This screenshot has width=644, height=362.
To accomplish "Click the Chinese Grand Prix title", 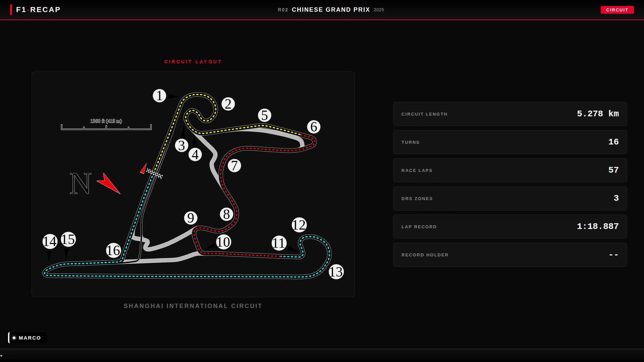I will [331, 10].
